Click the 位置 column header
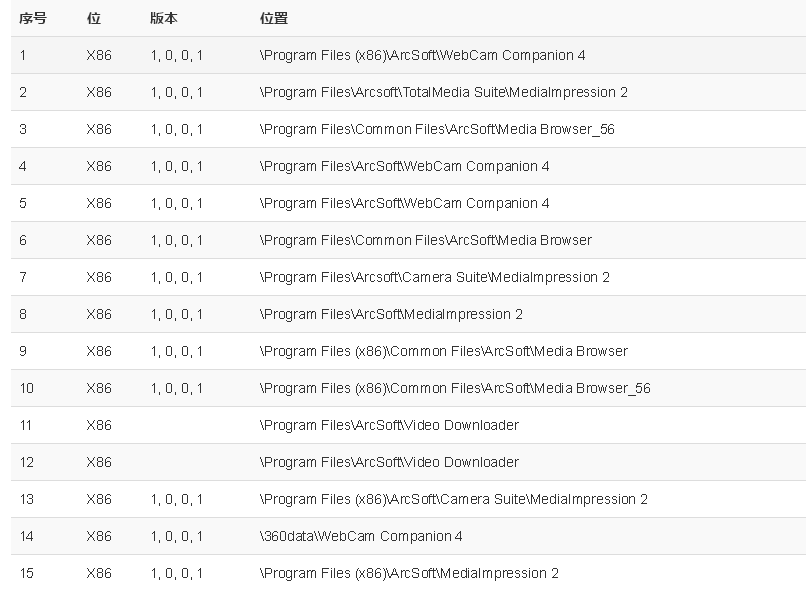 coord(274,19)
